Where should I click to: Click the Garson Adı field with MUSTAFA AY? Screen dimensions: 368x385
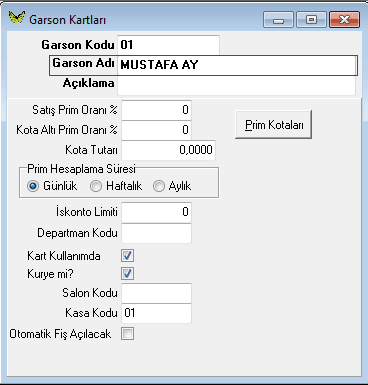click(x=236, y=65)
